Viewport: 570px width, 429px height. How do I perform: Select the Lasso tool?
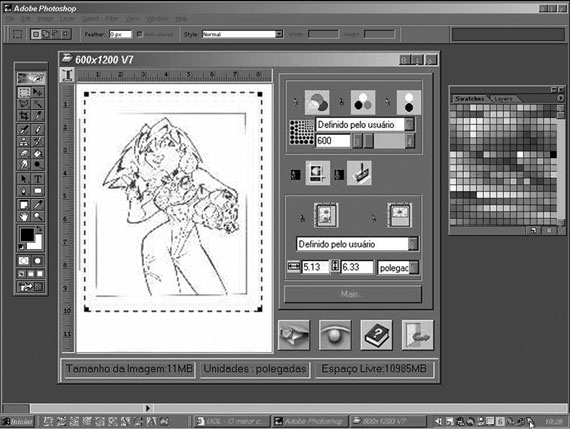[24, 104]
